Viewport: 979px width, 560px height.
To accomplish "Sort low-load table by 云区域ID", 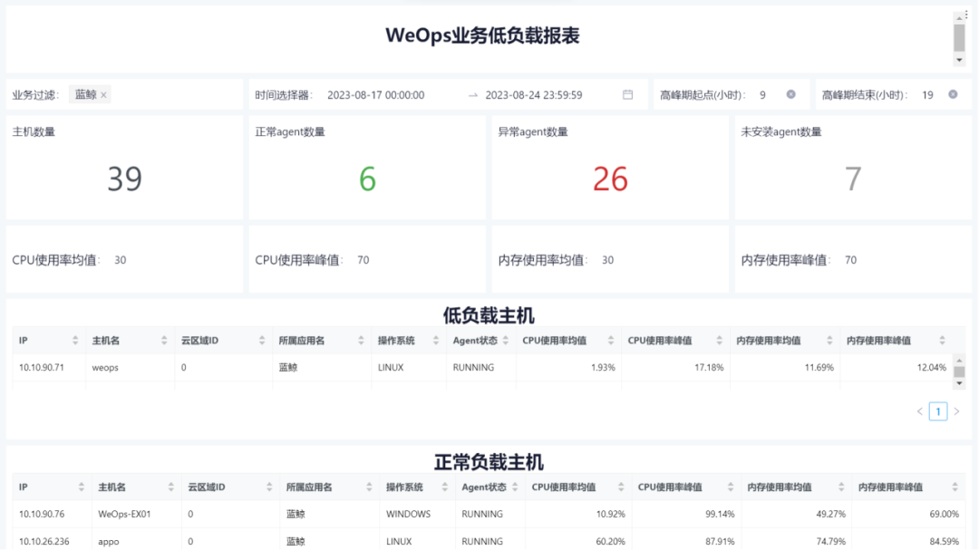I will tap(262, 340).
